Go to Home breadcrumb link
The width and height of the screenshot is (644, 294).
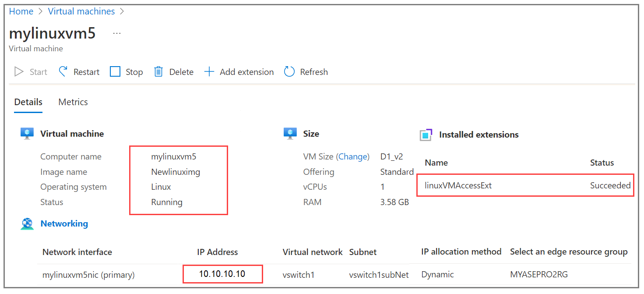[21, 11]
